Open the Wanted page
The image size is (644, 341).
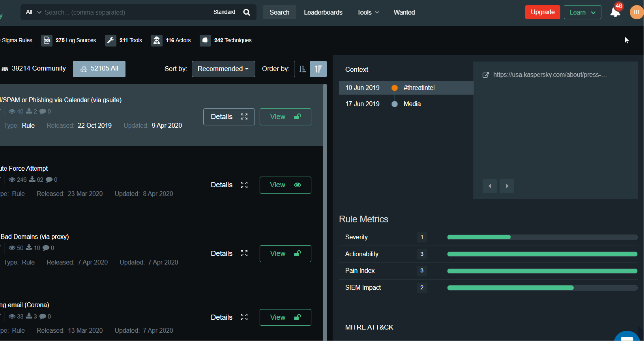[x=404, y=12]
